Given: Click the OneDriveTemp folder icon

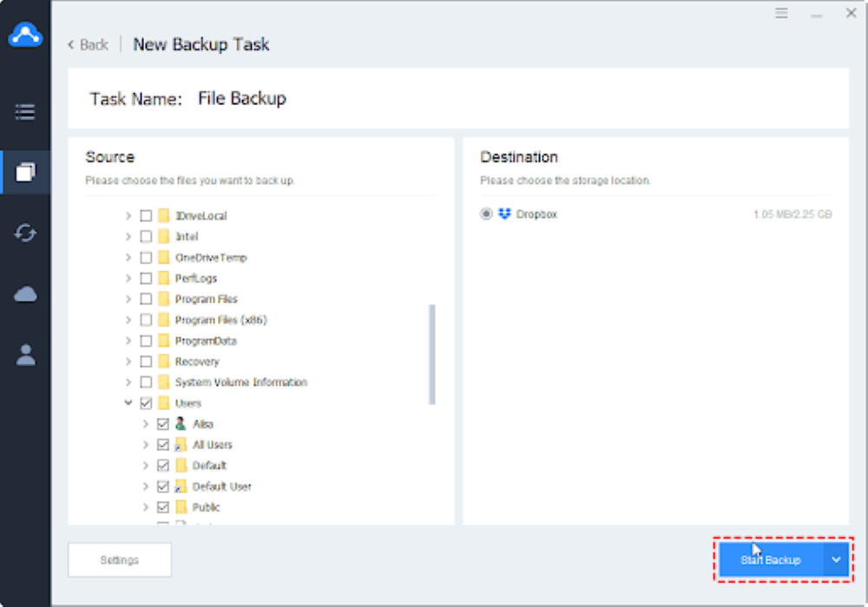Looking at the screenshot, I should click(164, 258).
